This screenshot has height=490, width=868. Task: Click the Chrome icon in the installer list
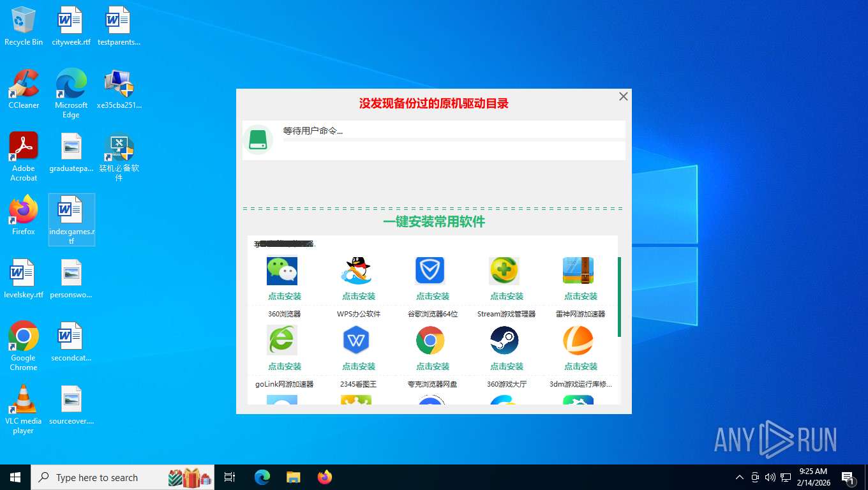pyautogui.click(x=430, y=340)
